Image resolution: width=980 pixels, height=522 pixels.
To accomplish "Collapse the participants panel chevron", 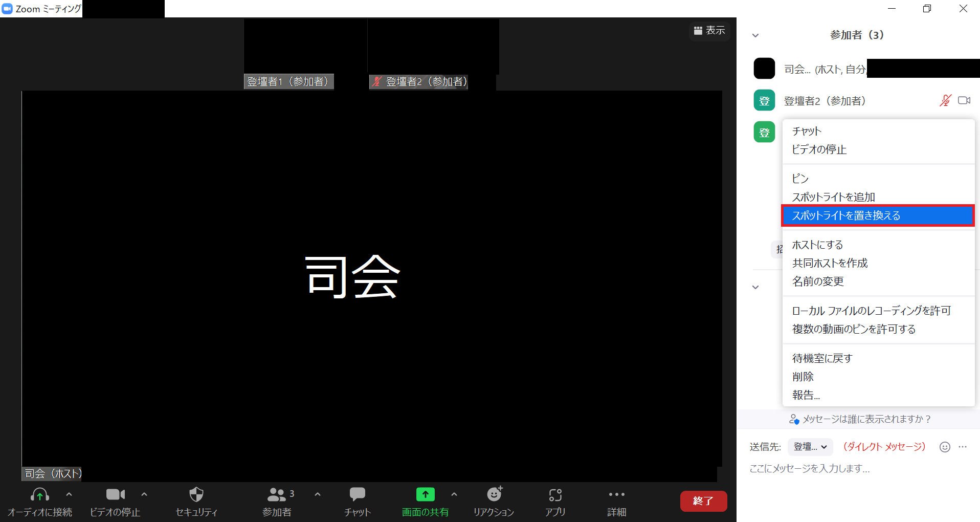I will [x=755, y=35].
